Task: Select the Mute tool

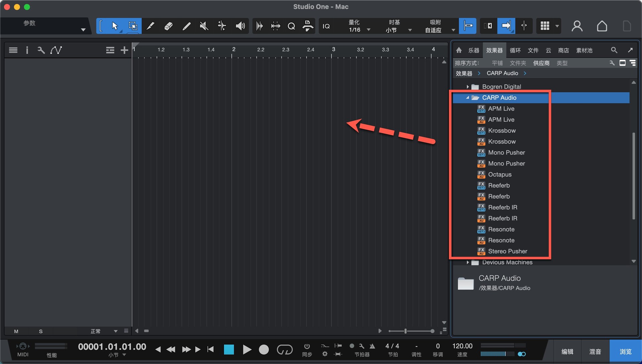Action: [x=204, y=26]
